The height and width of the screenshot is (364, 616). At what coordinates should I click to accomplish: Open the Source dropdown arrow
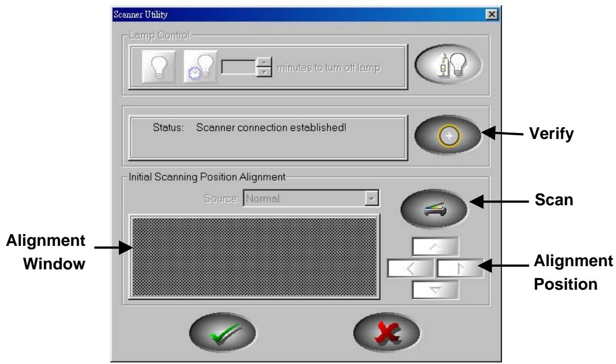pos(371,198)
